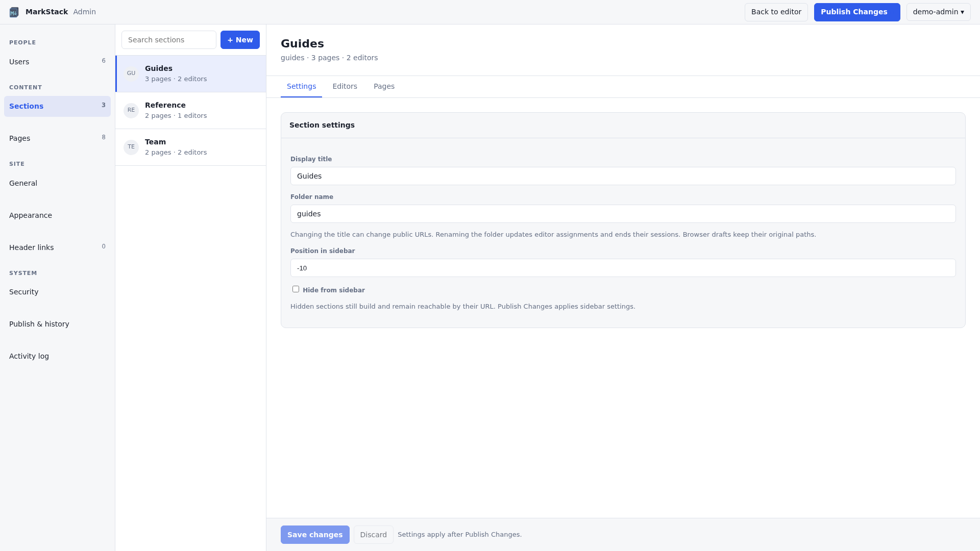Select the Team section row
Screen dimensions: 980x551
click(191, 147)
